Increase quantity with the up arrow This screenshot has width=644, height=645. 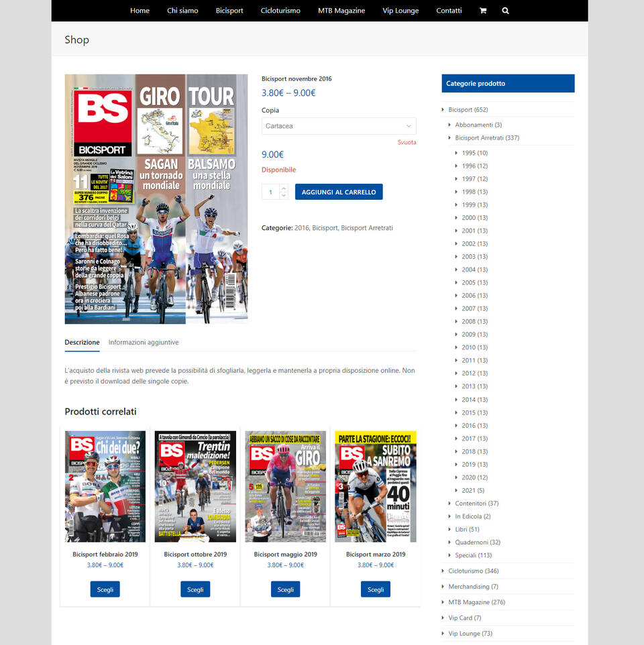pyautogui.click(x=284, y=188)
